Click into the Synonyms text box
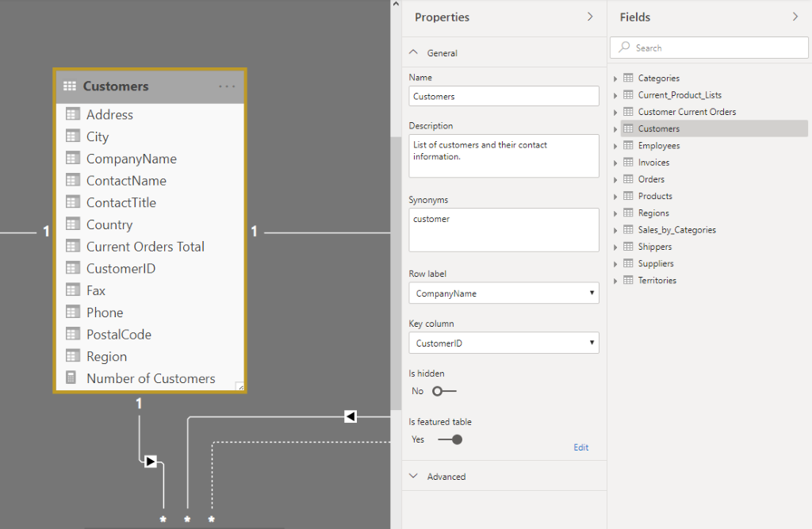812x529 pixels. [504, 230]
